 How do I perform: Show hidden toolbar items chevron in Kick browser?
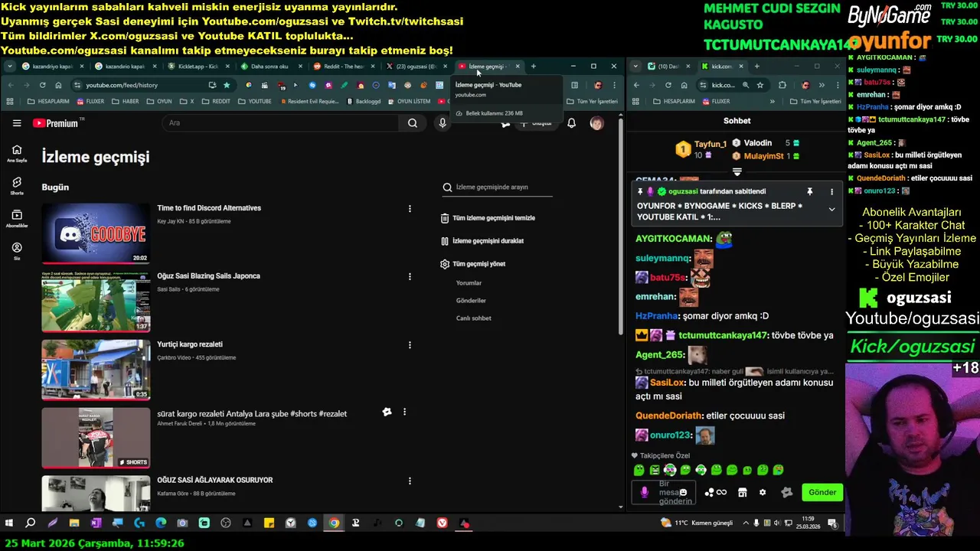click(822, 85)
